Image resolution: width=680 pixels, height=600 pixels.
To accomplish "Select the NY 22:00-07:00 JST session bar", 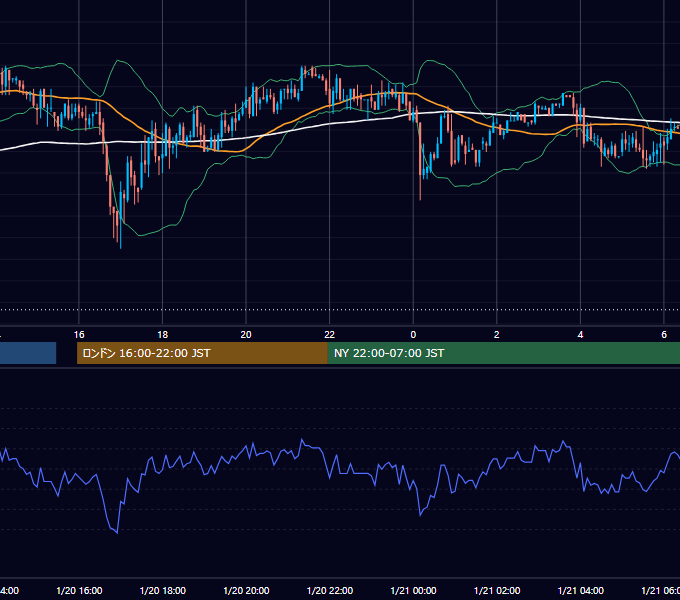I will 503,353.
